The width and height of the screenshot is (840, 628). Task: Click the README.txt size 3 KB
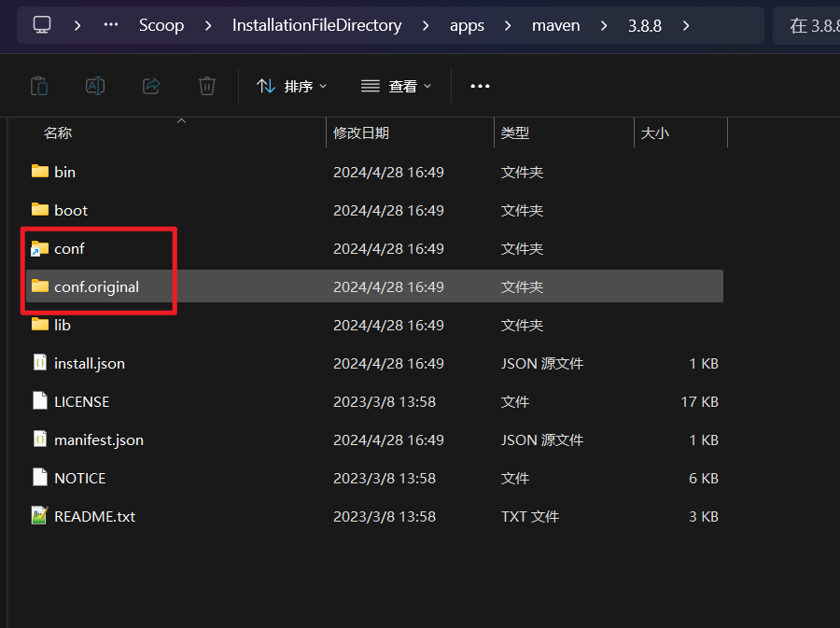pyautogui.click(x=704, y=517)
